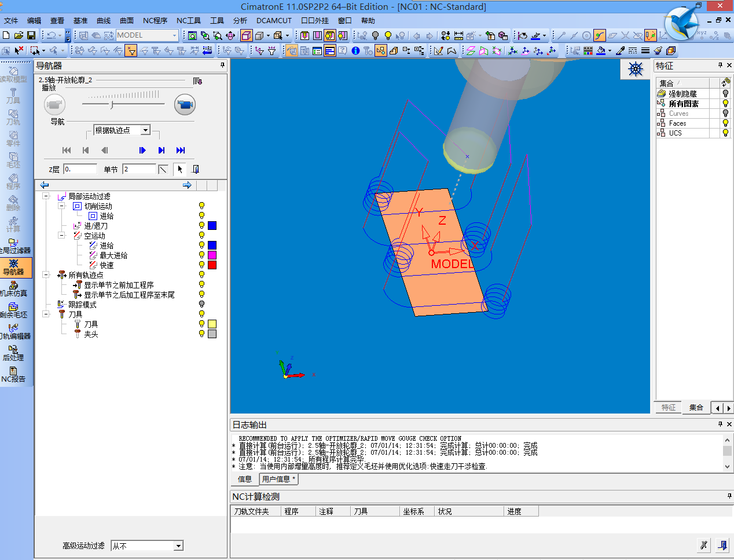The image size is (734, 560).
Task: Open the 根据轨迹点 navigation dropdown
Action: (122, 130)
